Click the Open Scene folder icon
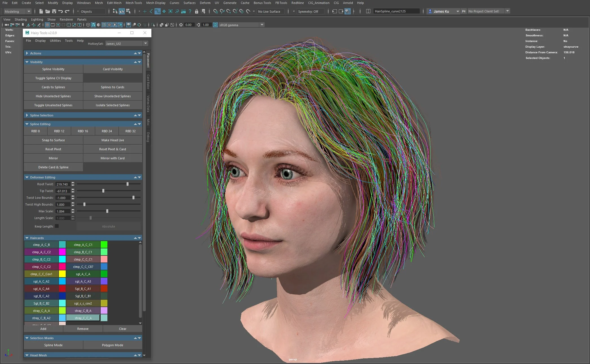 (47, 11)
